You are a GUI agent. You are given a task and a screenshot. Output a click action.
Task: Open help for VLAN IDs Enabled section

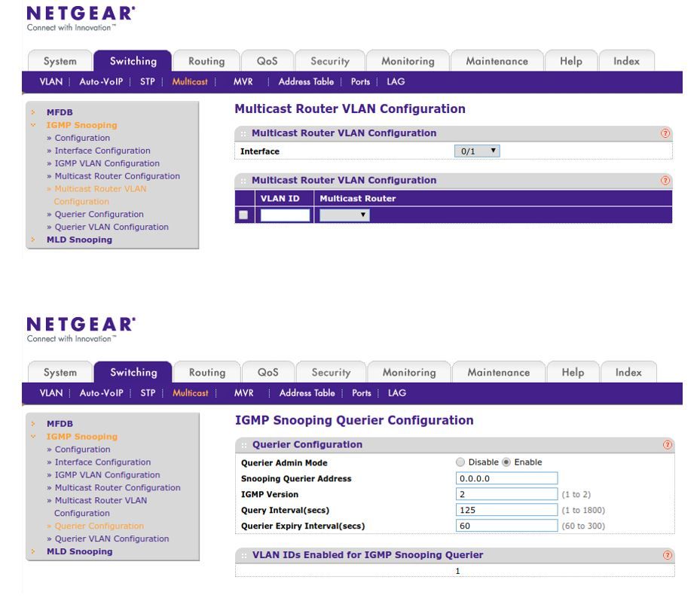(x=665, y=555)
